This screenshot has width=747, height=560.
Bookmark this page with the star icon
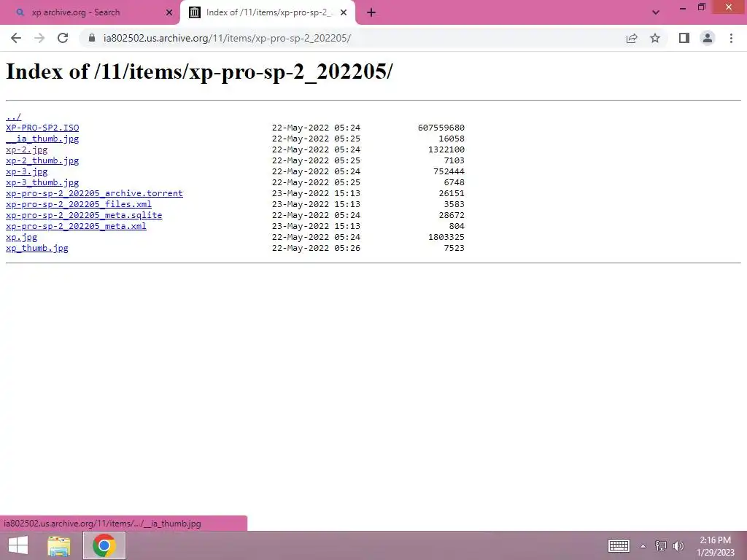655,38
